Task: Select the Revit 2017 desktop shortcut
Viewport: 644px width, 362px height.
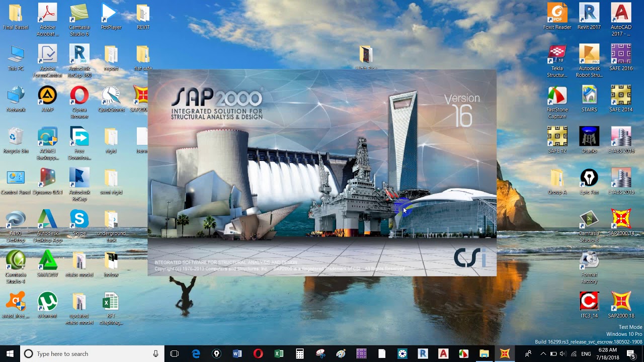Action: click(589, 16)
